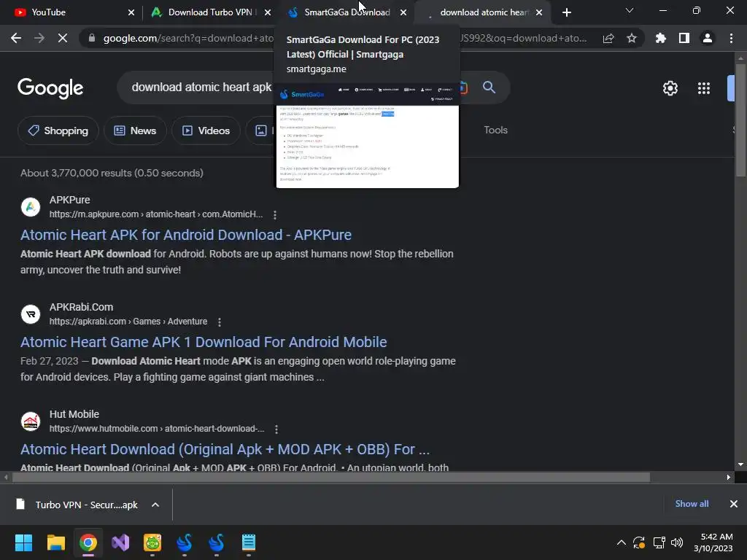Click the SmartGaGa tab preview thumbnail
This screenshot has width=747, height=560.
(368, 136)
